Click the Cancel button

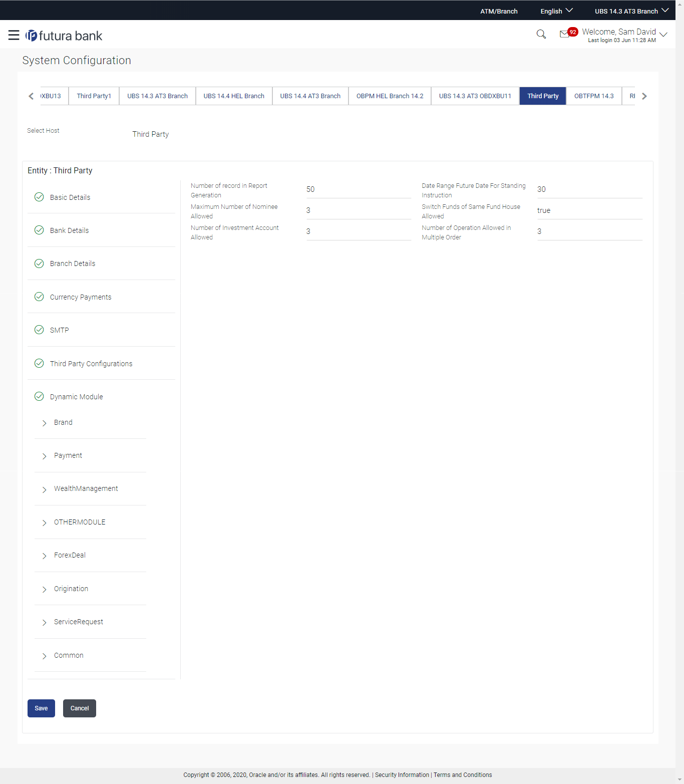point(80,708)
